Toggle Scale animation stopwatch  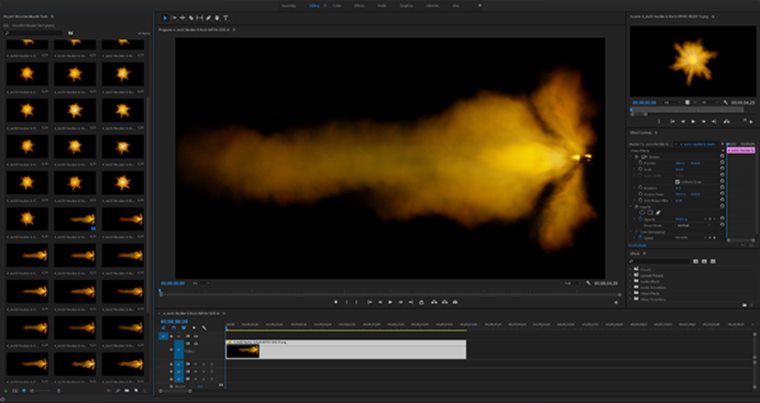click(x=640, y=169)
